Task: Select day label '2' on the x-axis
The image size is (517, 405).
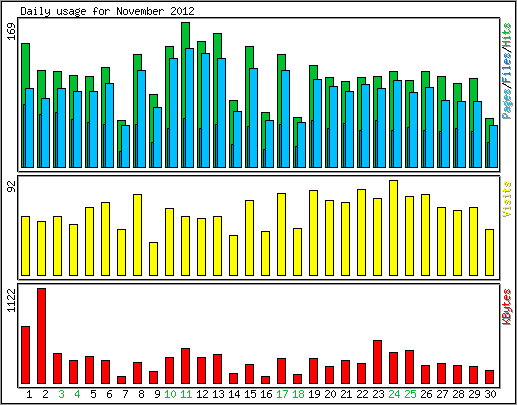Action: coord(45,394)
